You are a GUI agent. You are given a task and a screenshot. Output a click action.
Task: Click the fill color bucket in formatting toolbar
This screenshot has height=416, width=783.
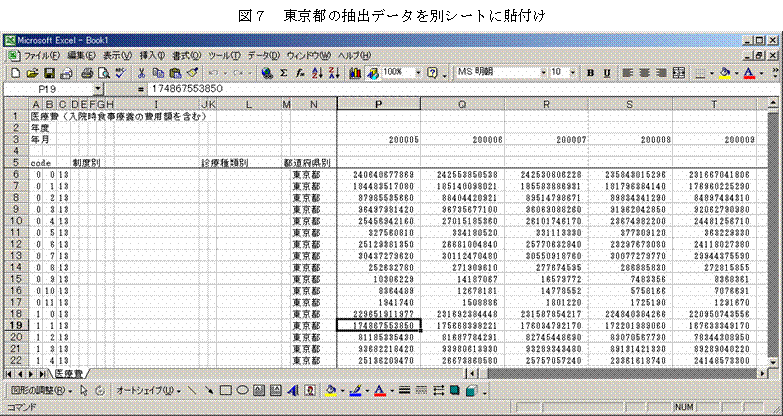pyautogui.click(x=724, y=73)
